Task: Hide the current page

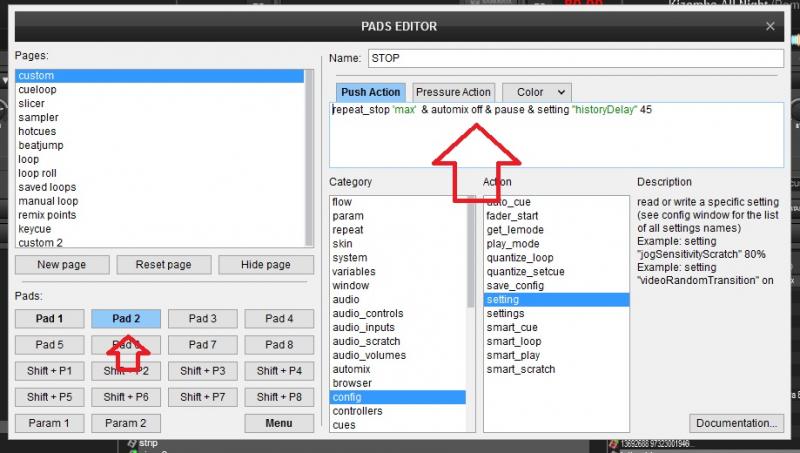Action: click(265, 265)
